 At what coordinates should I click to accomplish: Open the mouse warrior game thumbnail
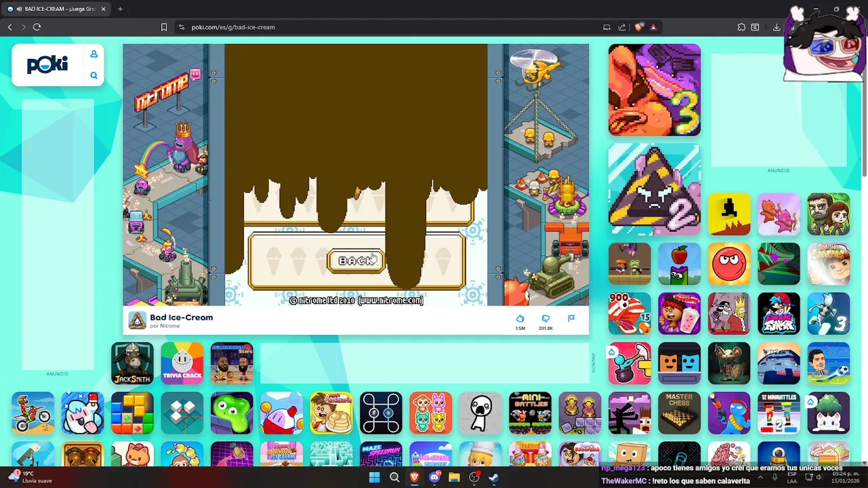coord(729,363)
